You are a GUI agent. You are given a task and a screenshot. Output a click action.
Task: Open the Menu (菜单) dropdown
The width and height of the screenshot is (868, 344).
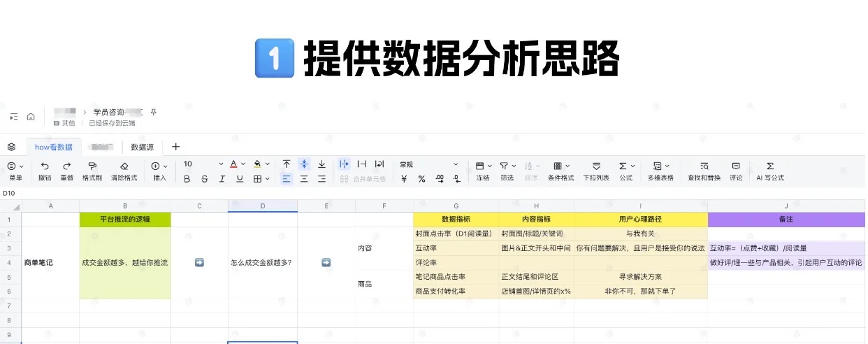click(15, 171)
